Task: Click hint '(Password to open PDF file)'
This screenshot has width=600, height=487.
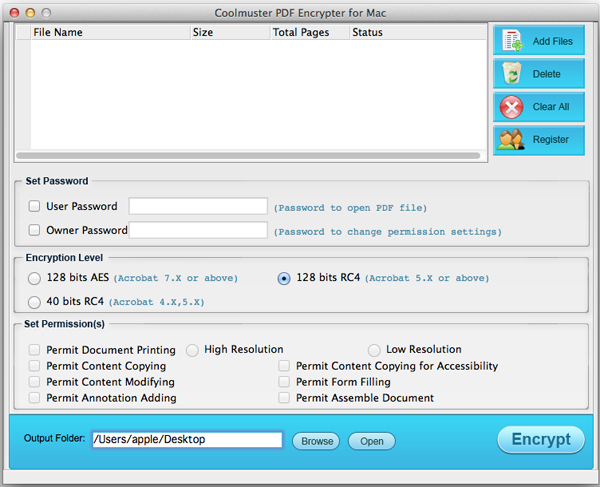Action: 350,208
